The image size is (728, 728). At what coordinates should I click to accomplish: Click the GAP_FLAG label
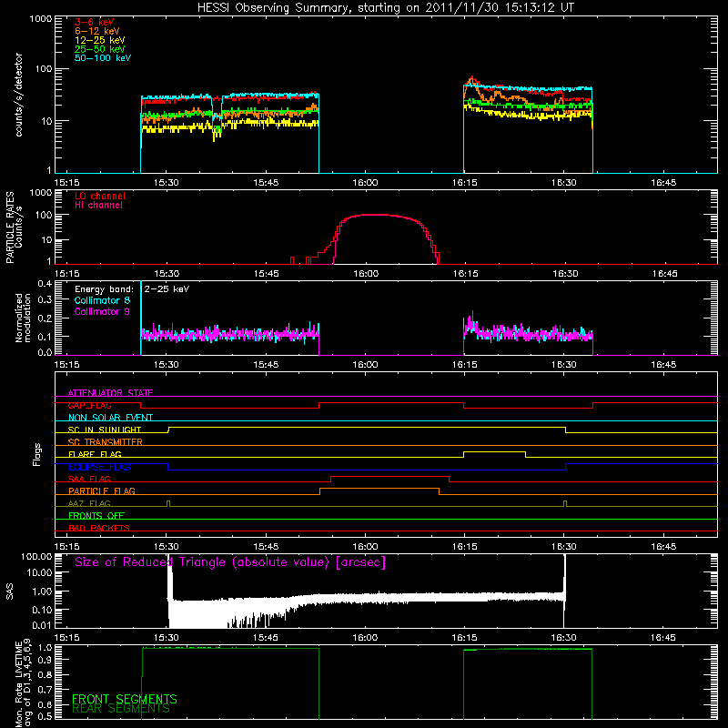pos(89,405)
